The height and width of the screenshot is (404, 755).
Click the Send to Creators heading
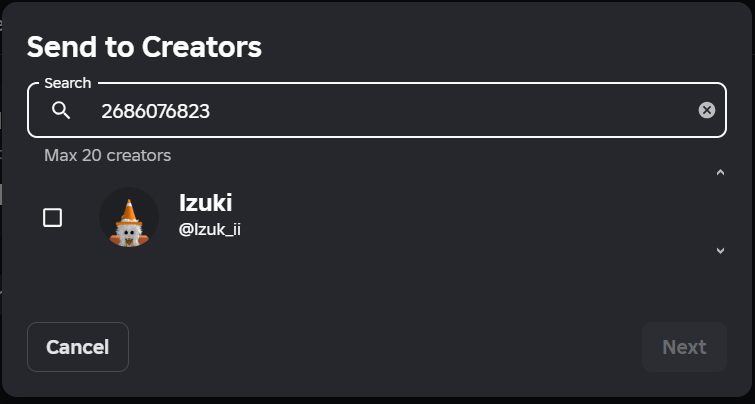click(144, 47)
